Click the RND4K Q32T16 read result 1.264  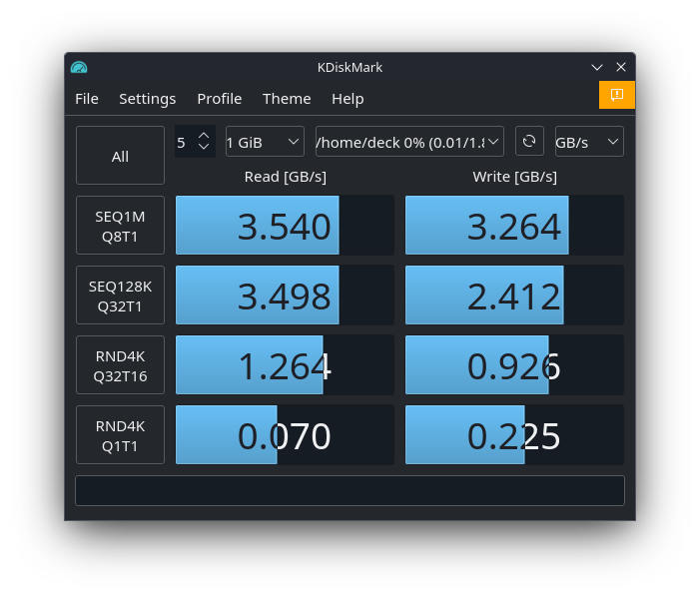click(285, 365)
